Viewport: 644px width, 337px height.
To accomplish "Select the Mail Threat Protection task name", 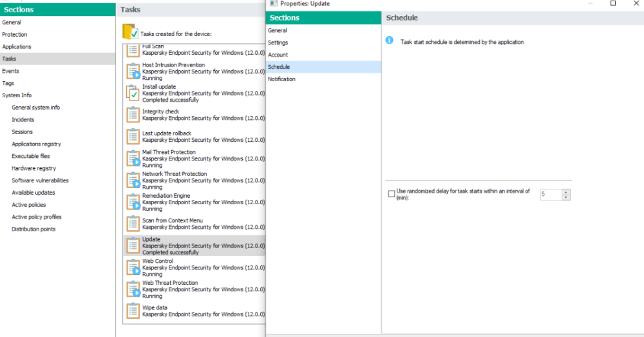I will click(169, 152).
